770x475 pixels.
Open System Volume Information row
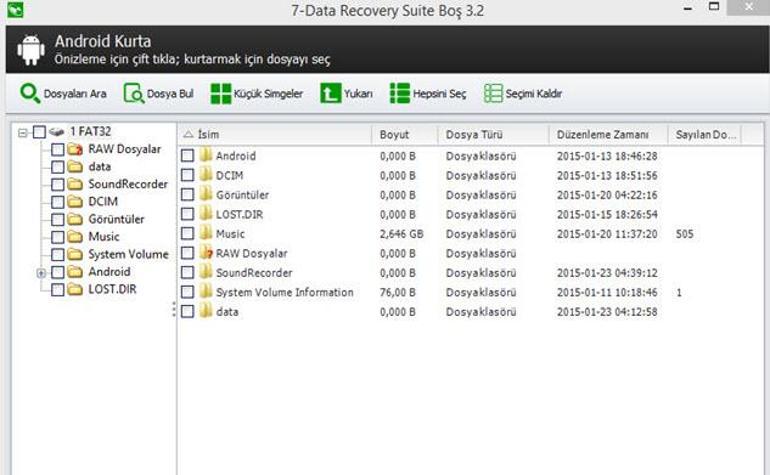pyautogui.click(x=284, y=292)
